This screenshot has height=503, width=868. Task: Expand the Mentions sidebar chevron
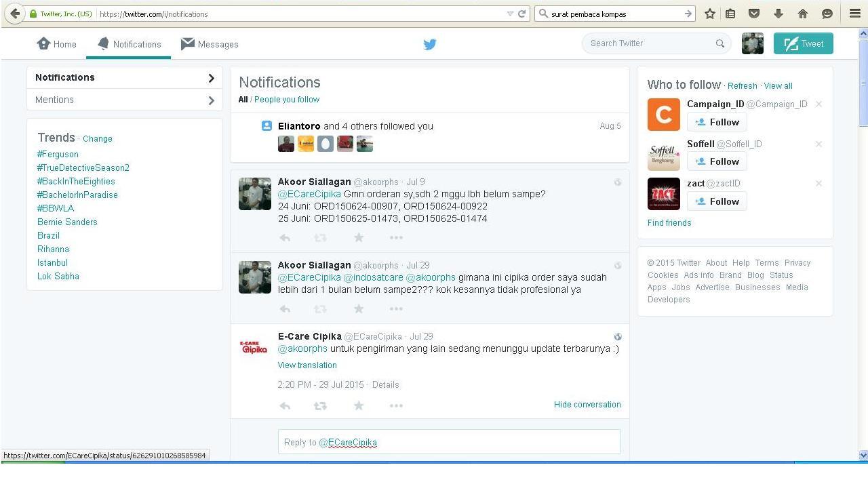point(211,100)
